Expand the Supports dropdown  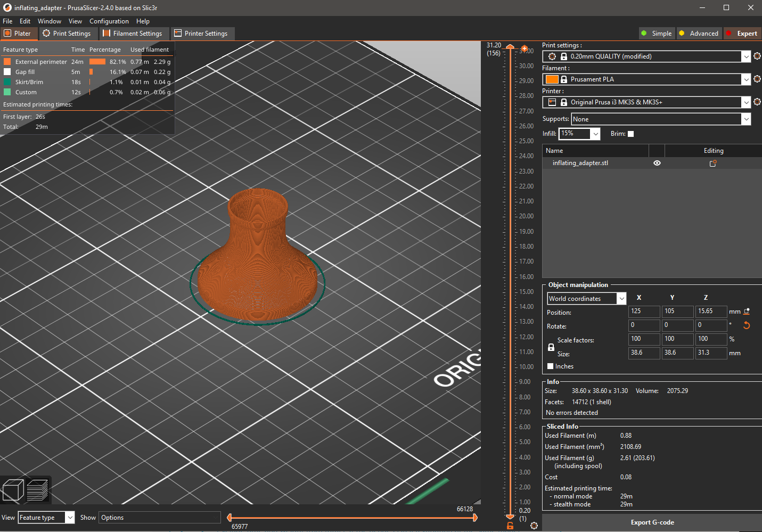click(x=747, y=119)
